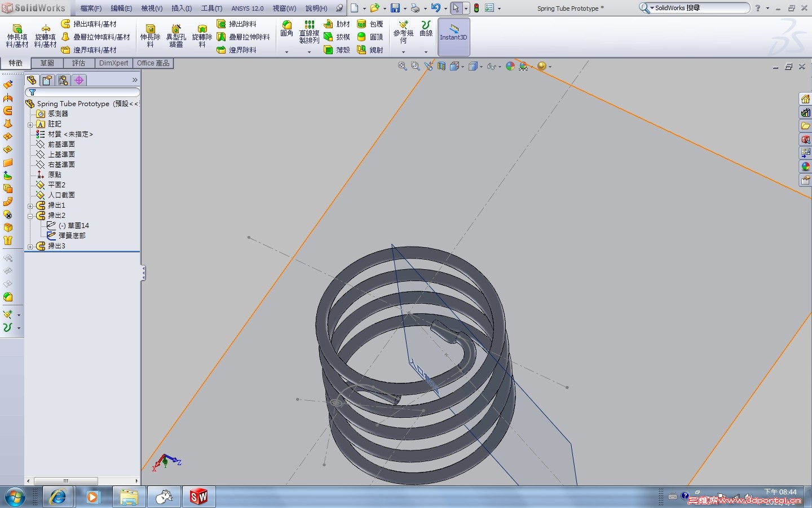The width and height of the screenshot is (812, 508).
Task: Pick the 疊層拉伸填料/基材 loft boss tool
Action: (95, 37)
